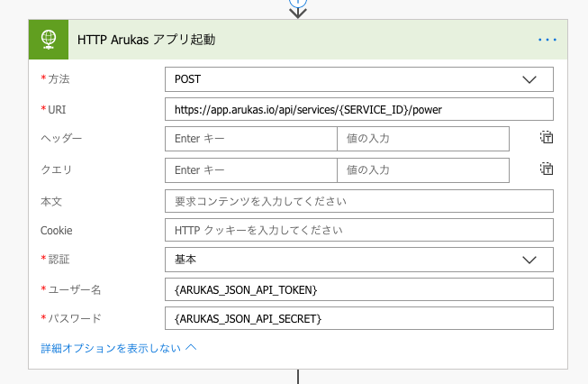Click the 詳細オプションを表示しない link
The height and width of the screenshot is (384, 588).
click(x=111, y=347)
